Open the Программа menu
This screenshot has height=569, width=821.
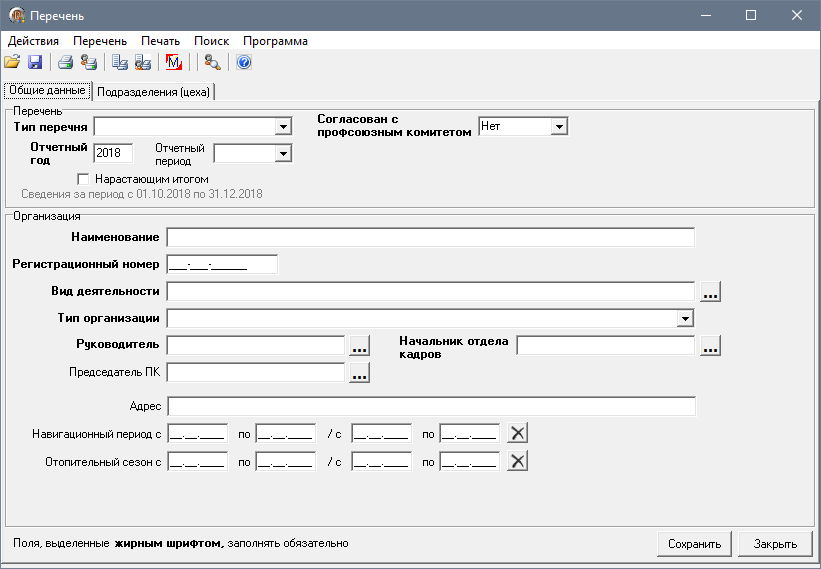point(275,41)
